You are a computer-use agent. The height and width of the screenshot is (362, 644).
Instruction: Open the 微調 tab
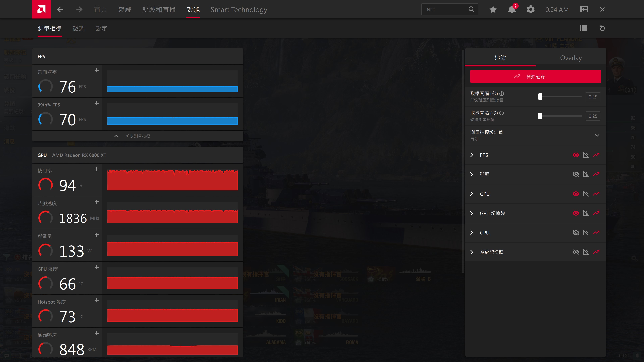pyautogui.click(x=78, y=28)
